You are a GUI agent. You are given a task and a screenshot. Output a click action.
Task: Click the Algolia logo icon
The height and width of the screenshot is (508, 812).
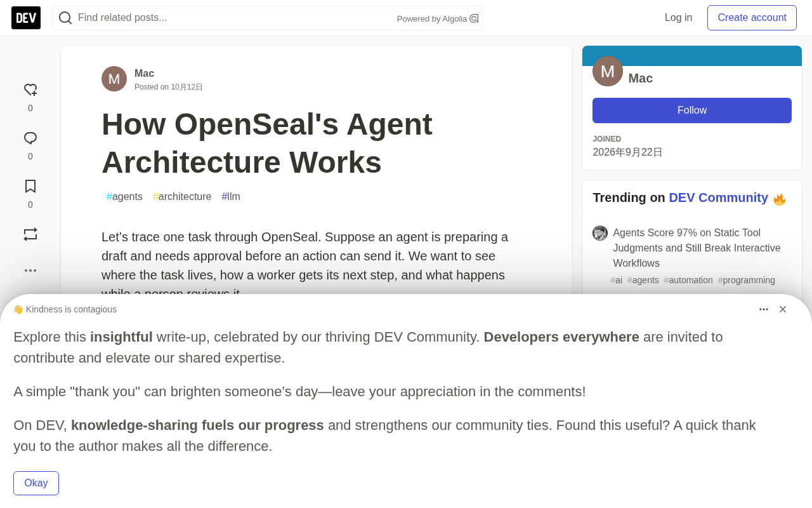[474, 18]
